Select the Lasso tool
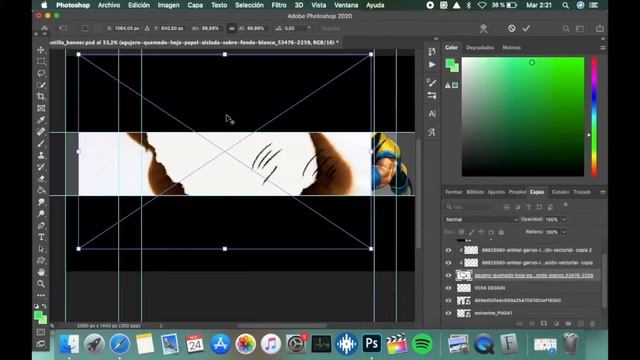This screenshot has width=640, height=360. pyautogui.click(x=41, y=73)
